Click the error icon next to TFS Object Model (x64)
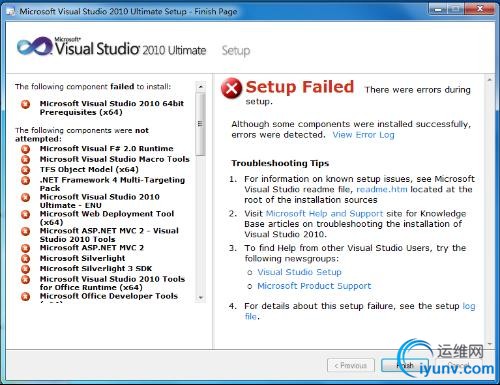500x385 pixels. (26, 170)
